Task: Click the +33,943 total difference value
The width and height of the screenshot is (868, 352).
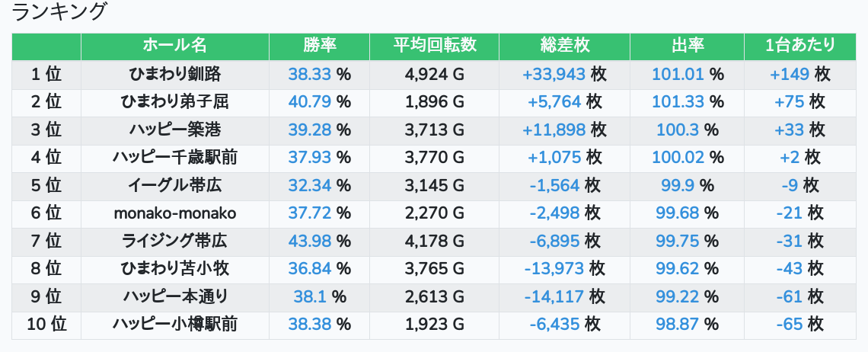Action: point(554,74)
